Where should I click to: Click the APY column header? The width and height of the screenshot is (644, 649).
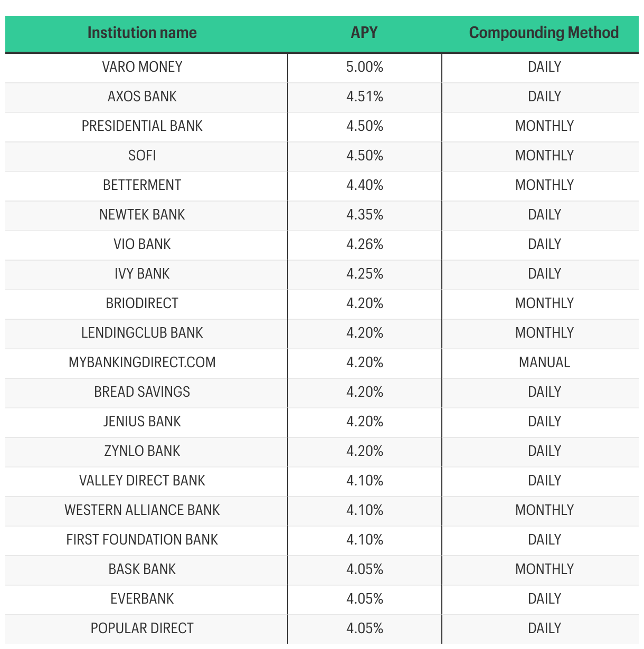coord(364,33)
